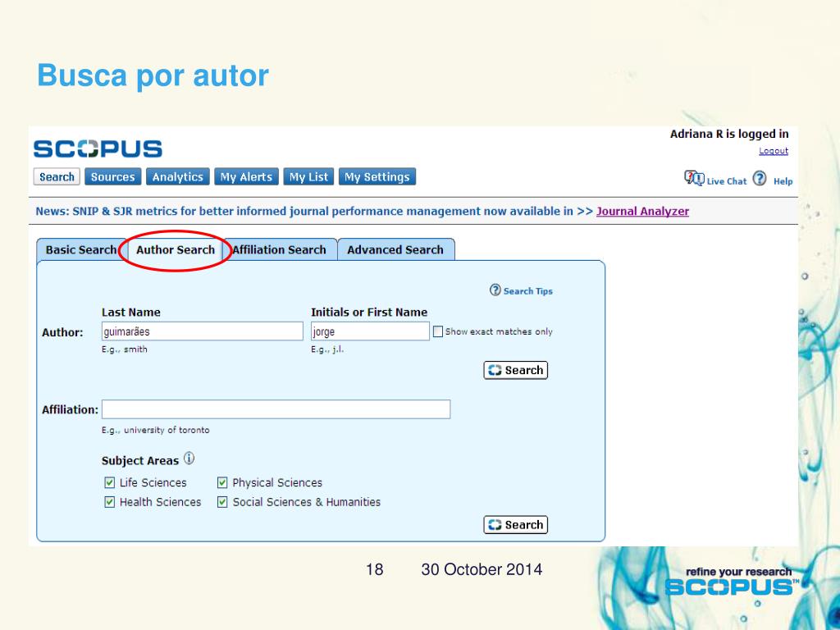Image resolution: width=840 pixels, height=630 pixels.
Task: Click the 'Adriana R is logged in' text
Action: (x=729, y=134)
